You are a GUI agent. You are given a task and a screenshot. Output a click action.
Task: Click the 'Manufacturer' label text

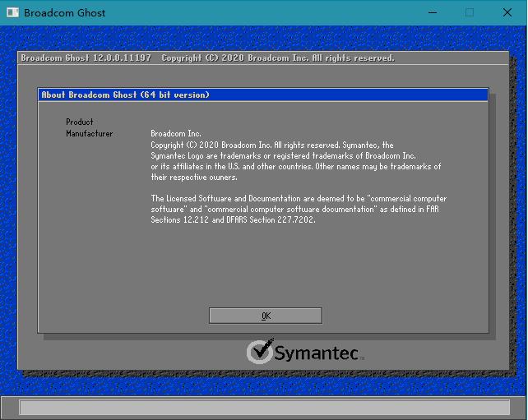[90, 134]
